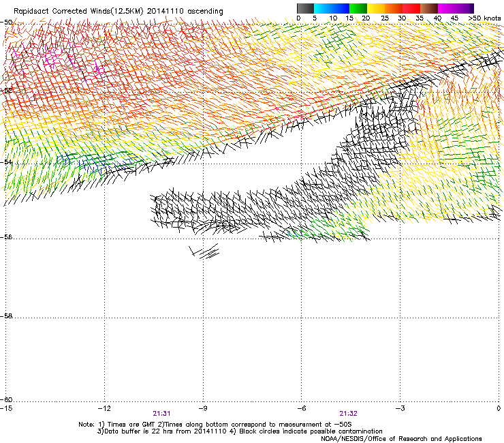Click 'Black circles indicate possible contamination' note
This screenshot has width=504, height=443.
tap(311, 431)
